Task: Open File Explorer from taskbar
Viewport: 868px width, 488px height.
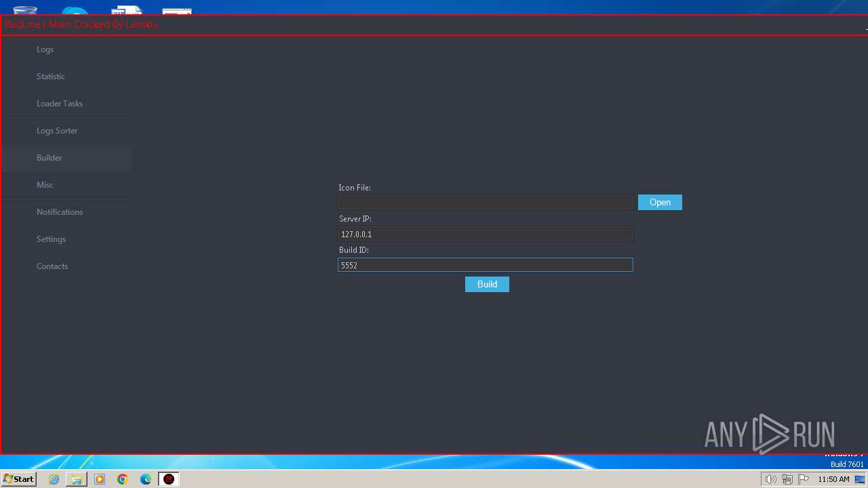Action: (x=77, y=479)
